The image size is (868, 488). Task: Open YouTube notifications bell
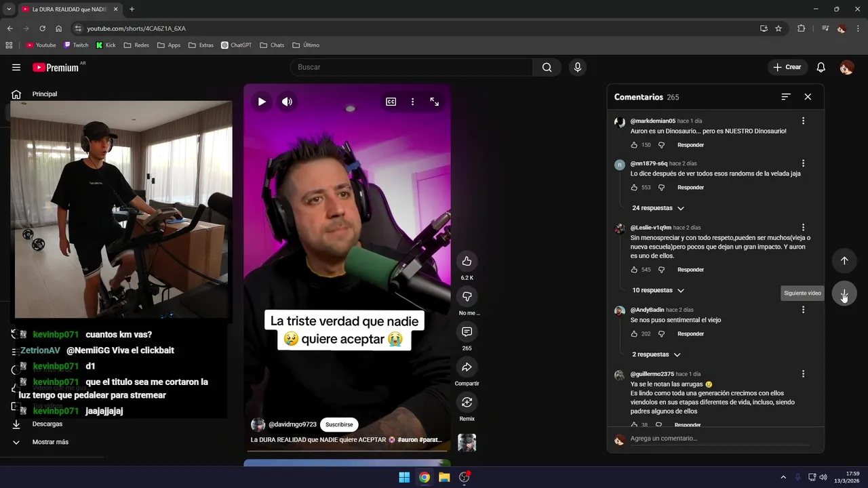tap(821, 67)
